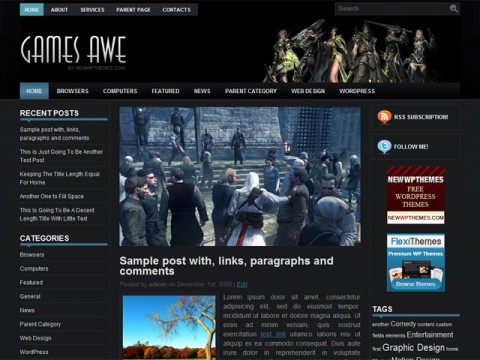Viewport: 480px width, 360px height.
Task: Open RSS Subscription link
Action: coord(421,117)
